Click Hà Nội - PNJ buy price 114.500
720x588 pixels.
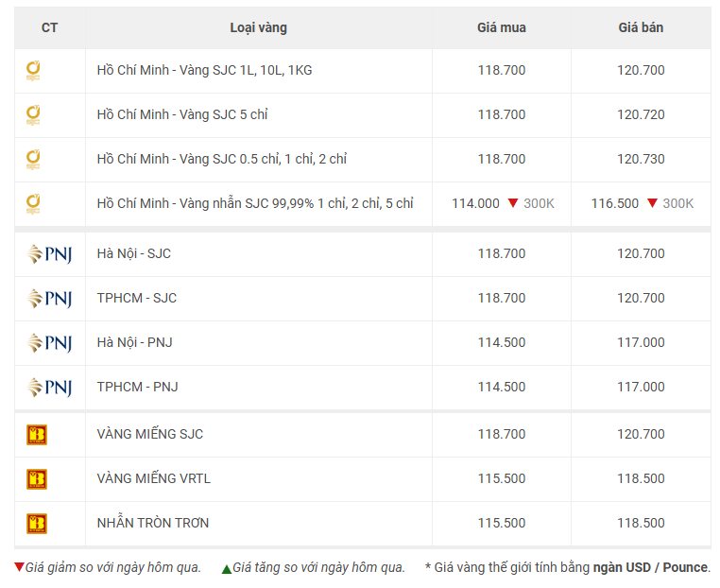pos(502,343)
